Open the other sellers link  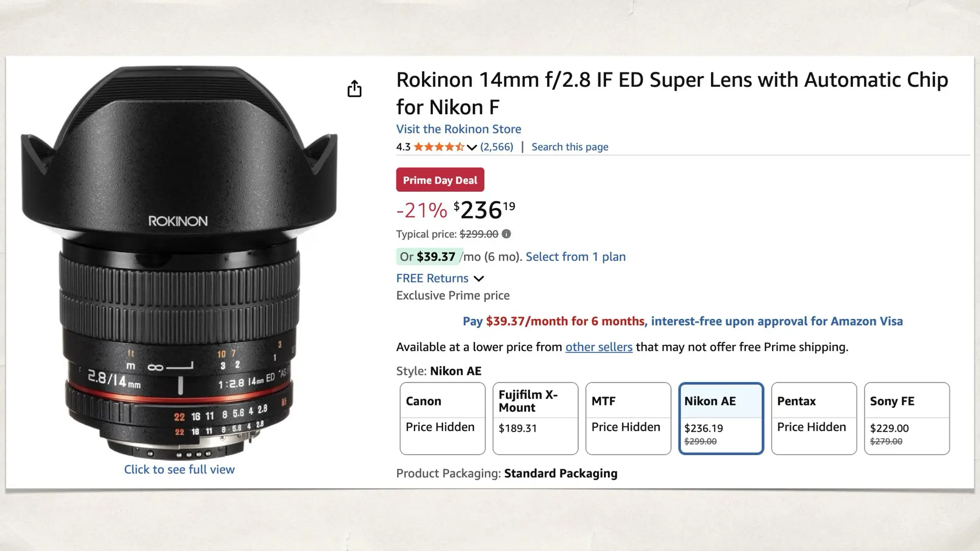point(599,347)
